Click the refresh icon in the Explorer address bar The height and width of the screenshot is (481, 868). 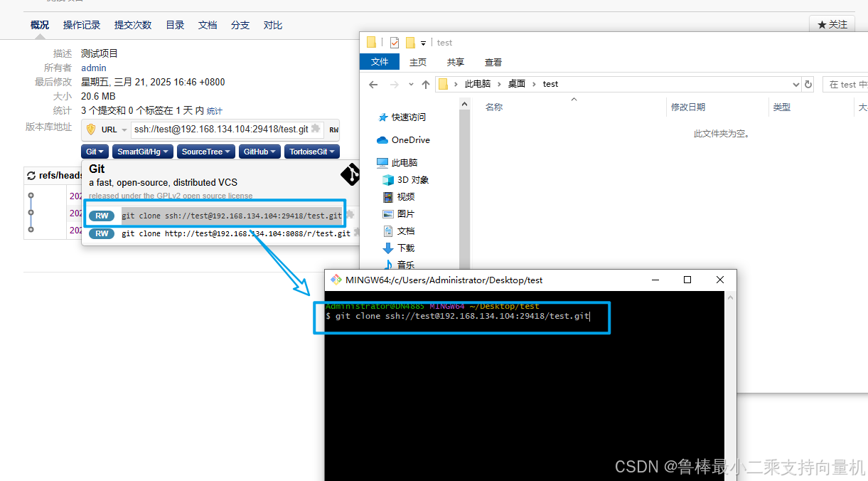[808, 83]
